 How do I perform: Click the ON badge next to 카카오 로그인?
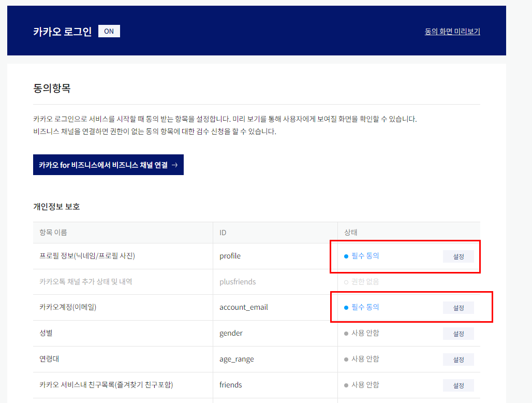click(x=109, y=31)
